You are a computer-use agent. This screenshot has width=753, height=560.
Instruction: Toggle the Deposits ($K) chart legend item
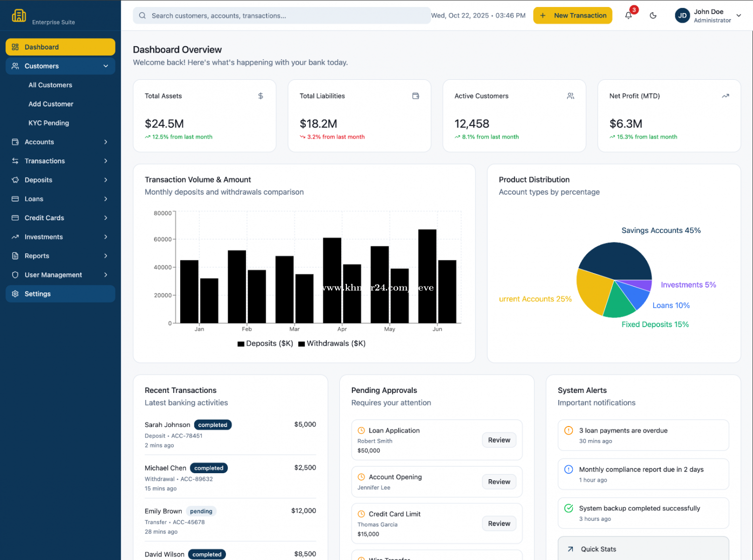(265, 344)
